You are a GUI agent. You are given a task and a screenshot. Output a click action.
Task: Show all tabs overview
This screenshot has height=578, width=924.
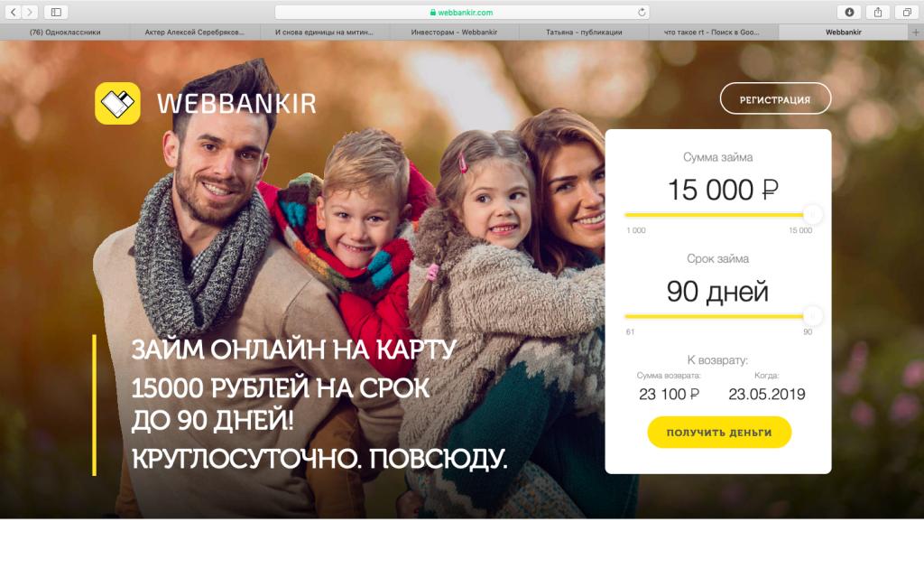coord(907,12)
